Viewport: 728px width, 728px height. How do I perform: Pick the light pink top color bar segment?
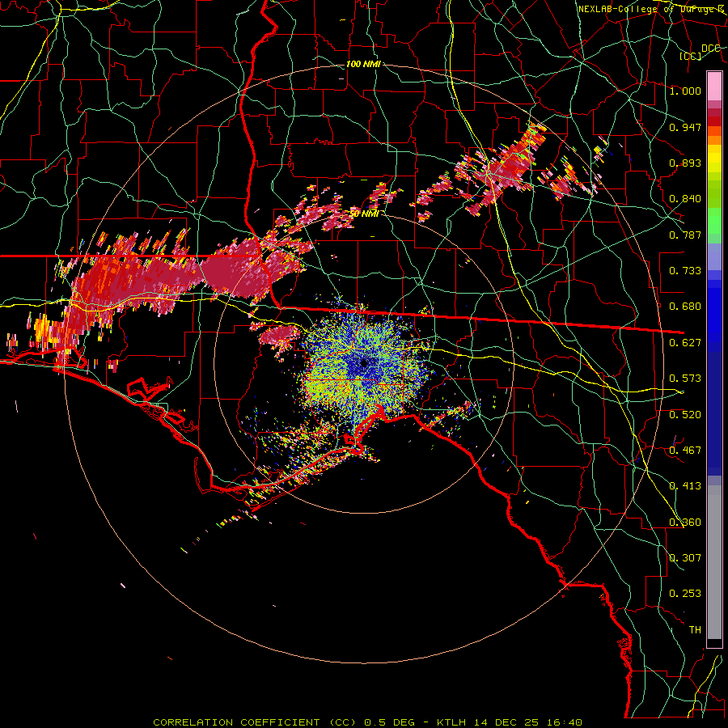pyautogui.click(x=714, y=86)
